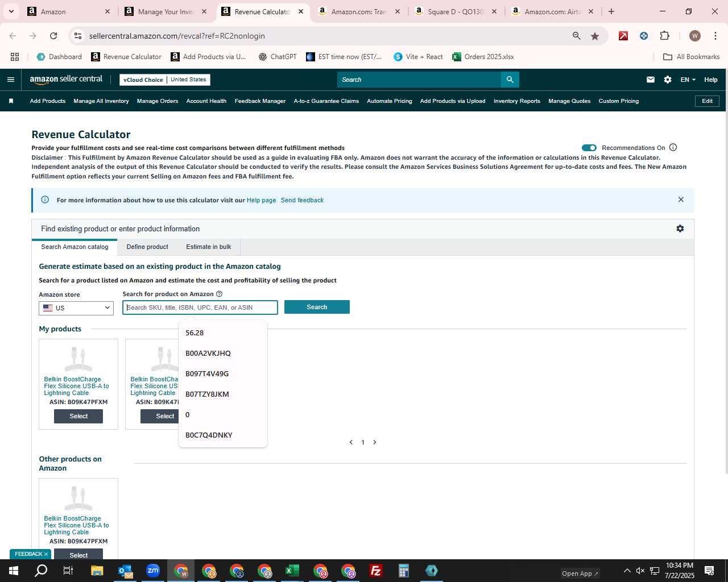Viewport: 728px width, 582px height.
Task: Open Automate Pricing menu item
Action: pos(390,101)
